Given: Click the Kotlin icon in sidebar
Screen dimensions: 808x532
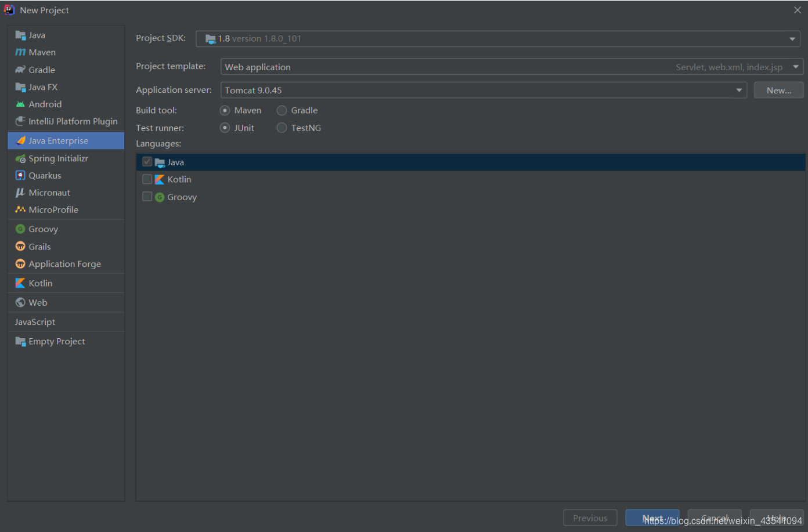Looking at the screenshot, I should pos(20,283).
